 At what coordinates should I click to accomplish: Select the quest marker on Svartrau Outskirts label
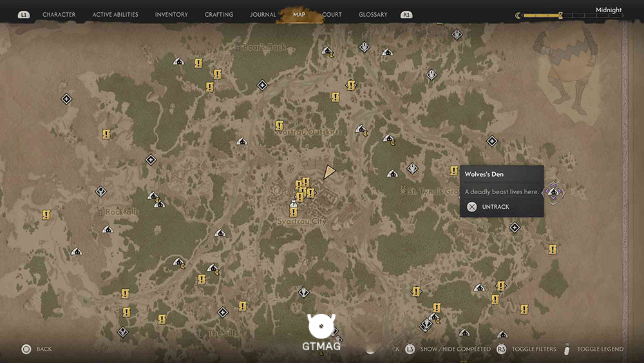tap(279, 125)
